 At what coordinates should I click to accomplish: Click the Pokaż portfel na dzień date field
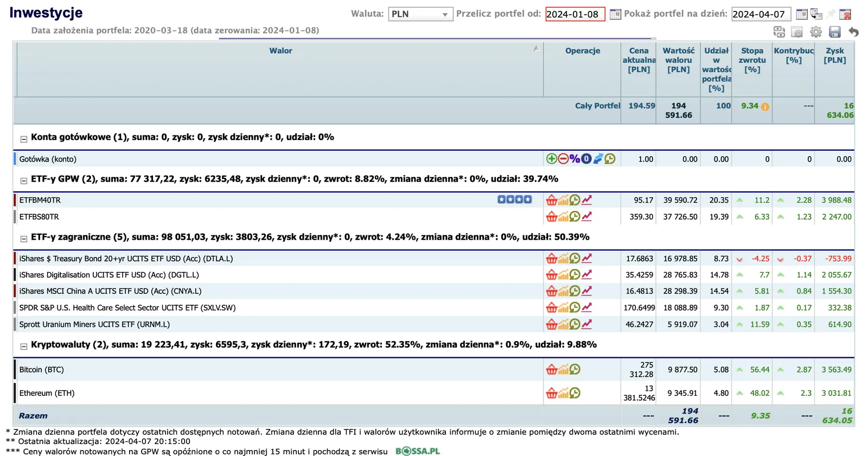coord(761,14)
